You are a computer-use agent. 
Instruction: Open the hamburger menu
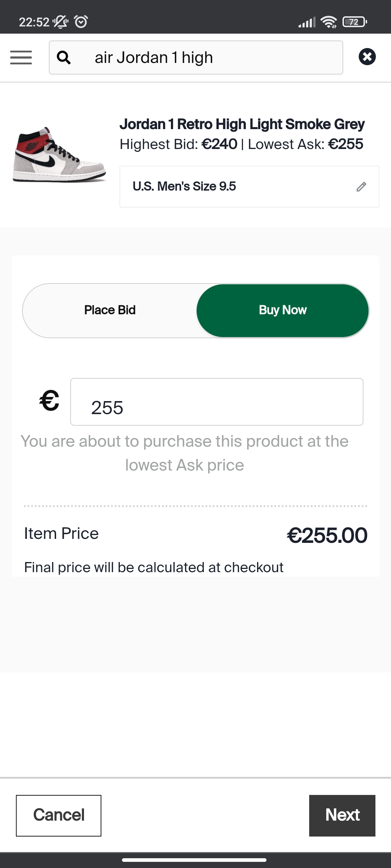click(21, 58)
